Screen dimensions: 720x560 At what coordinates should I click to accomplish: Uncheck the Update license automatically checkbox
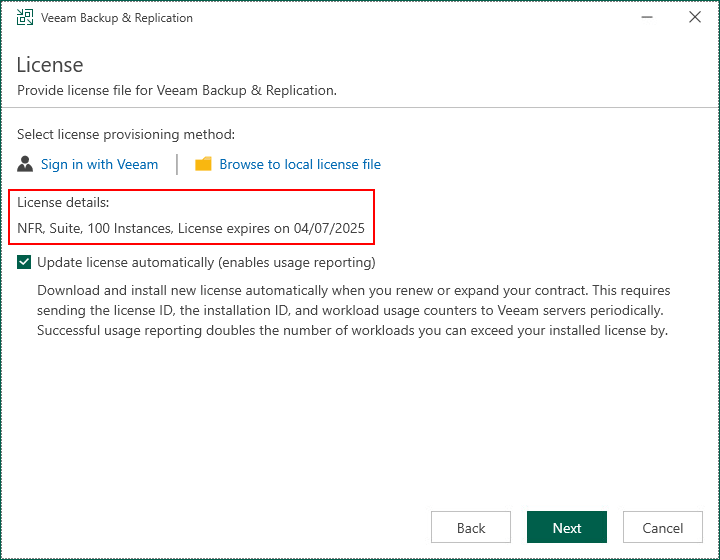[25, 263]
